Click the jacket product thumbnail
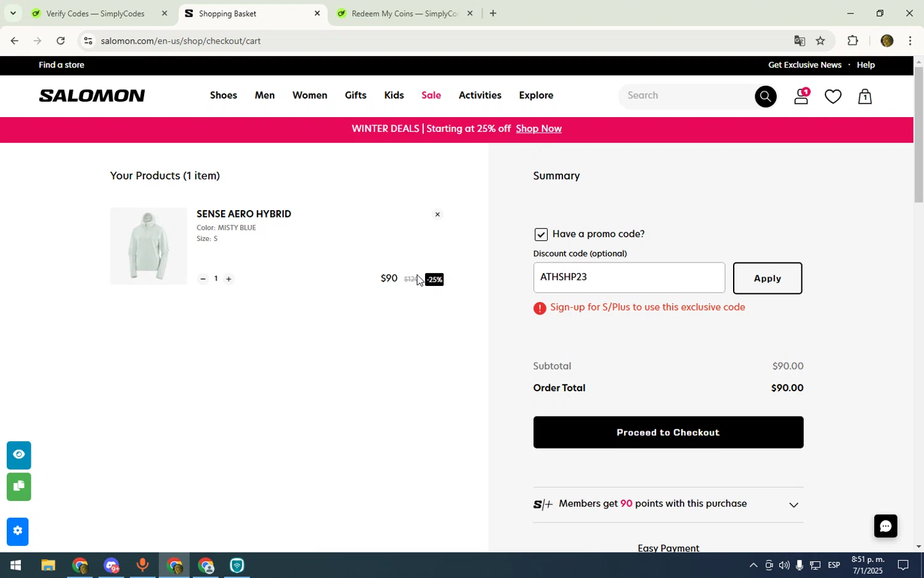 coord(148,246)
